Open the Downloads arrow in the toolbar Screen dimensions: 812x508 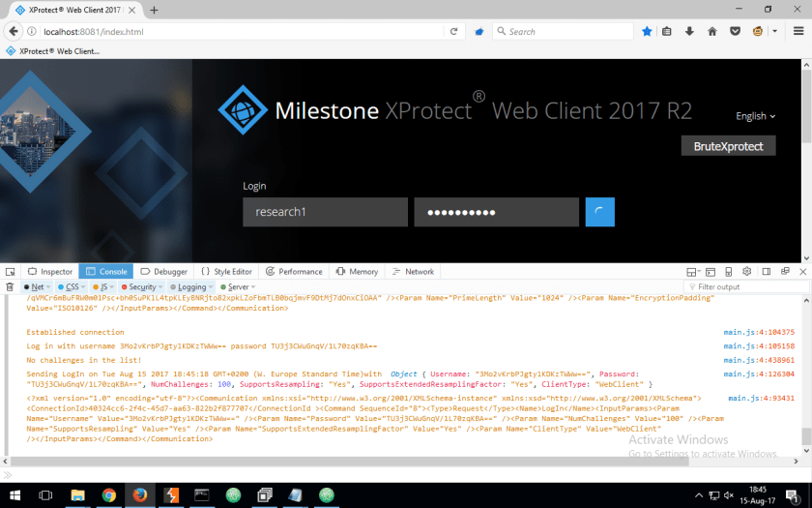(689, 31)
